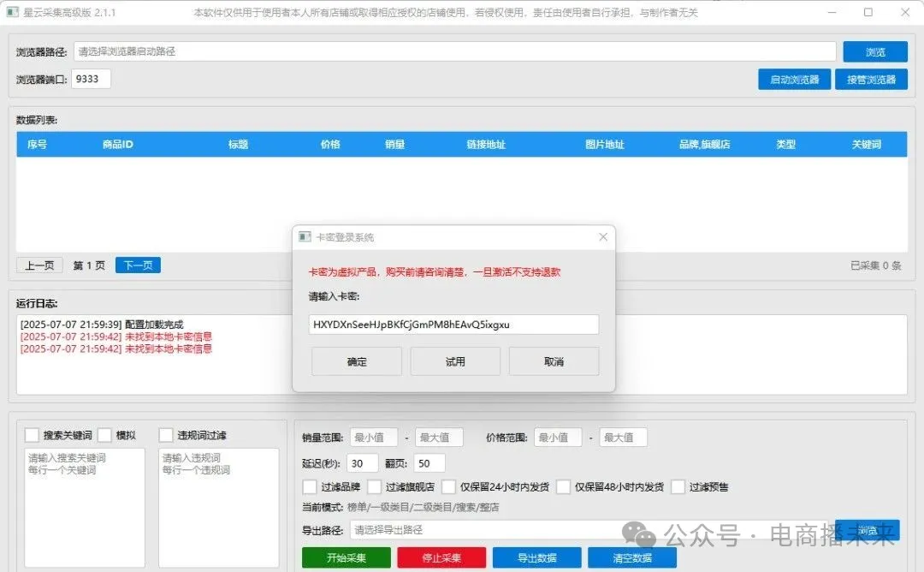Click the 接管浏览器 button
The height and width of the screenshot is (572, 924).
click(871, 80)
